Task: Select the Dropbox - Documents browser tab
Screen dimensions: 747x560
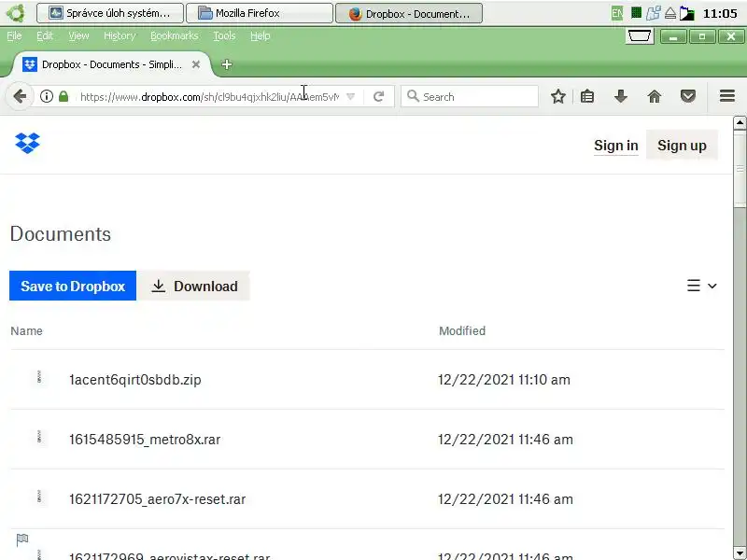Action: 112,64
